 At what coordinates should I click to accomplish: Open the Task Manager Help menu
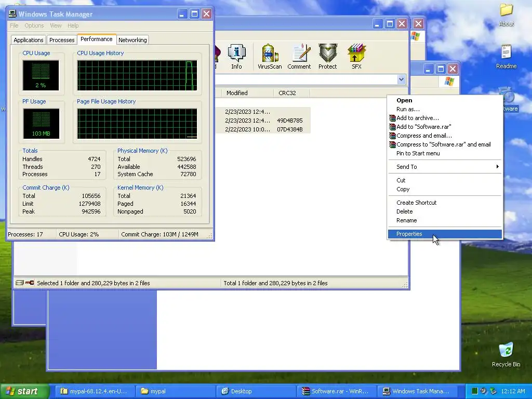pyautogui.click(x=73, y=25)
